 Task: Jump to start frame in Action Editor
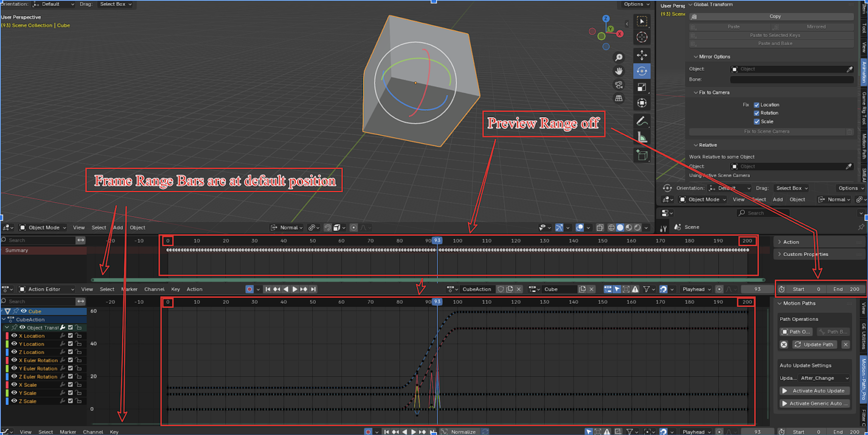(x=268, y=289)
